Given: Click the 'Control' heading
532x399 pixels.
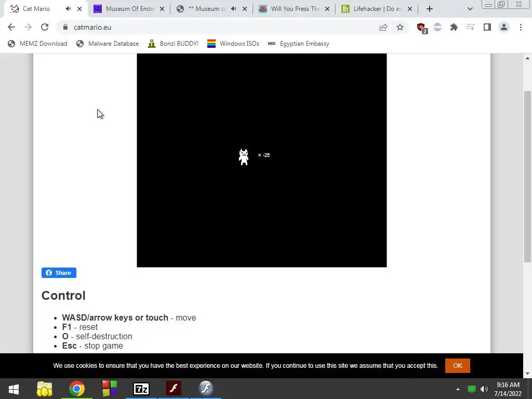Looking at the screenshot, I should (63, 296).
